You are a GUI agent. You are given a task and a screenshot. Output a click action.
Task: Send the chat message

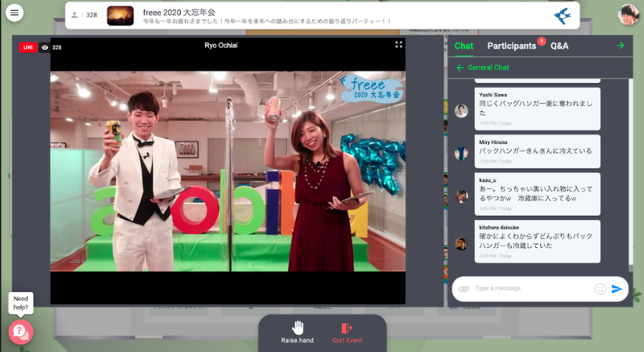point(617,289)
